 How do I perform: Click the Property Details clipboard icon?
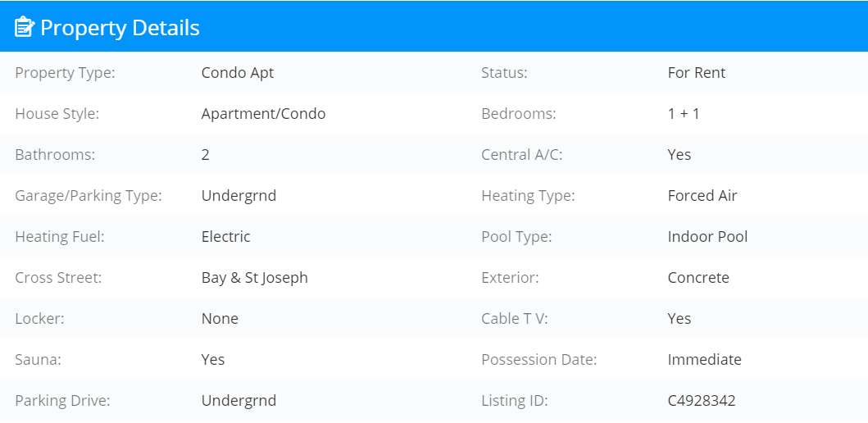[25, 26]
